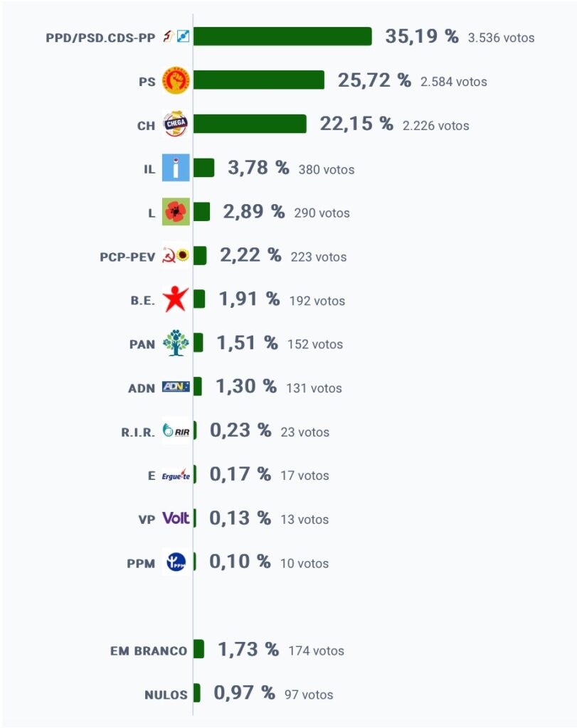
Task: Select the PS 25,72 % green bar
Action: (x=259, y=80)
